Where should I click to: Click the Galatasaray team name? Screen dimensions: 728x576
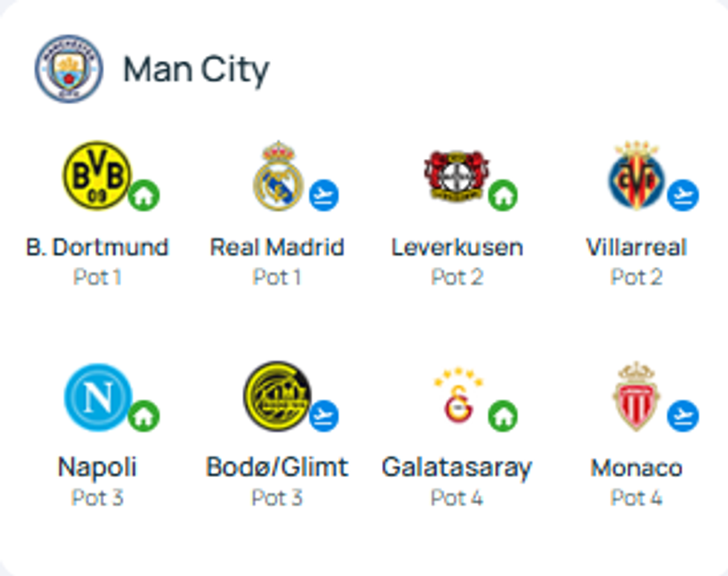point(457,467)
